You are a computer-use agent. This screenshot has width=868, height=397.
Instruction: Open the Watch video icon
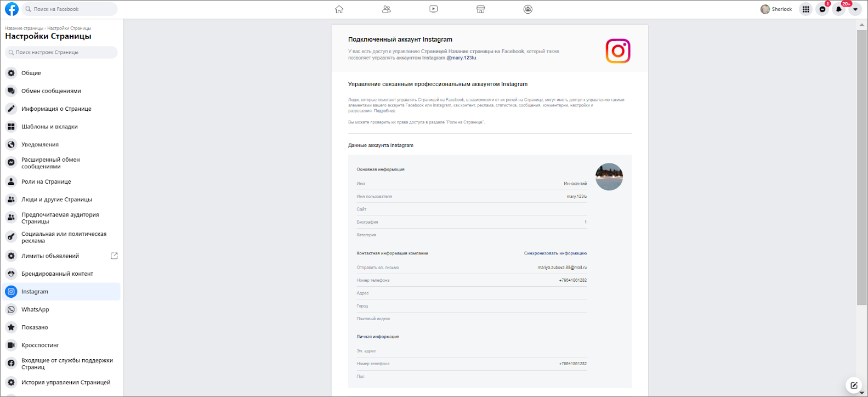(433, 9)
